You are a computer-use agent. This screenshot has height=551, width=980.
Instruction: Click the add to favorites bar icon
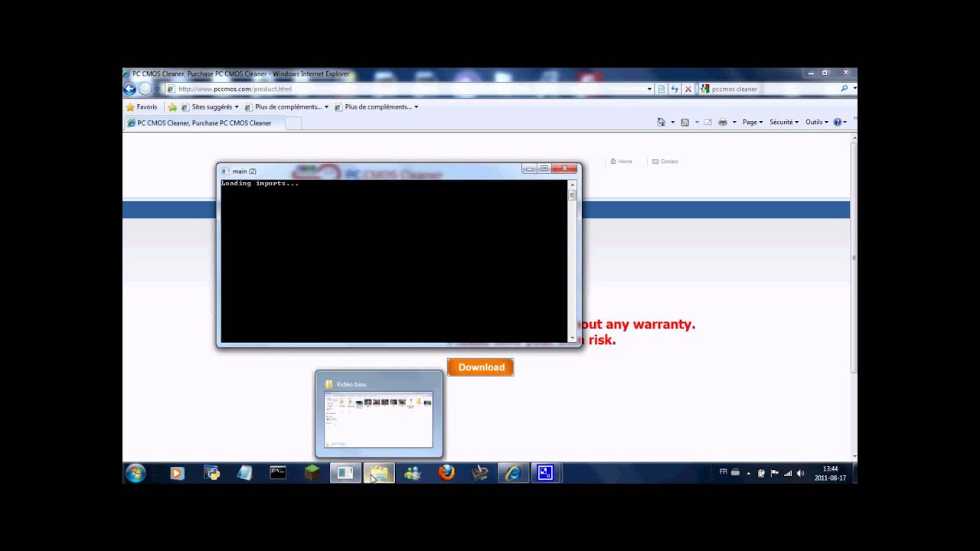[172, 107]
